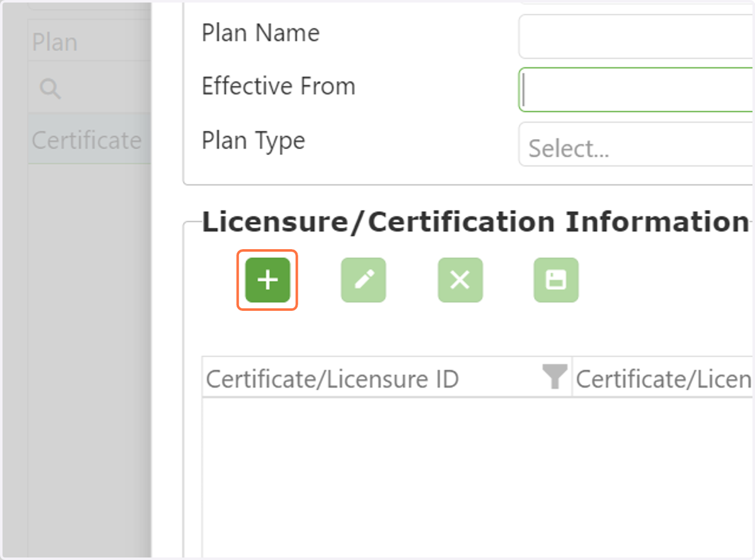Open the Plan Type select dropdown
This screenshot has height=560, width=755.
pos(635,144)
